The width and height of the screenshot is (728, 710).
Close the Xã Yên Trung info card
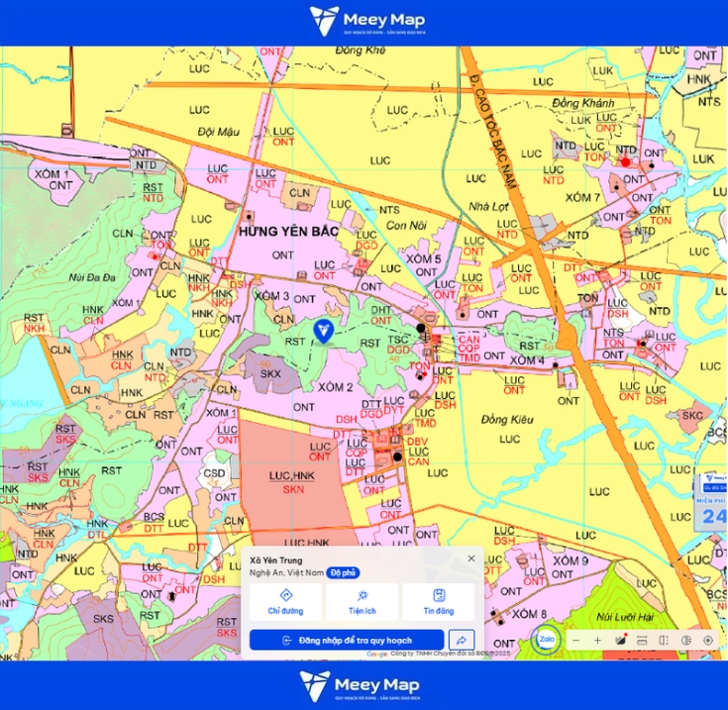471,558
